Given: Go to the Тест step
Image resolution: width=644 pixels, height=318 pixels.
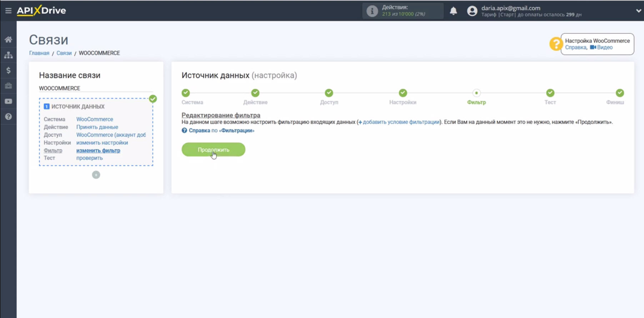Looking at the screenshot, I should tap(550, 93).
